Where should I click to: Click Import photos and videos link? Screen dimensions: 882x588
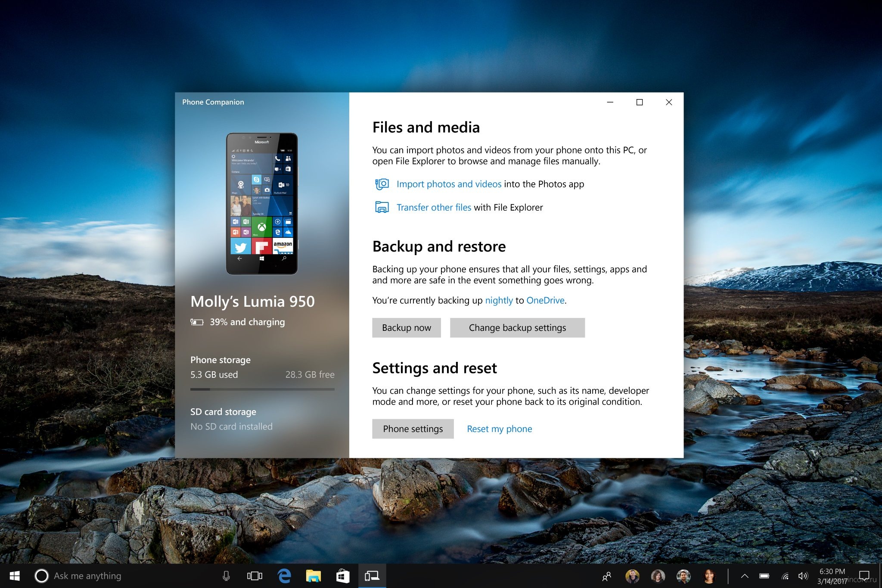click(449, 184)
